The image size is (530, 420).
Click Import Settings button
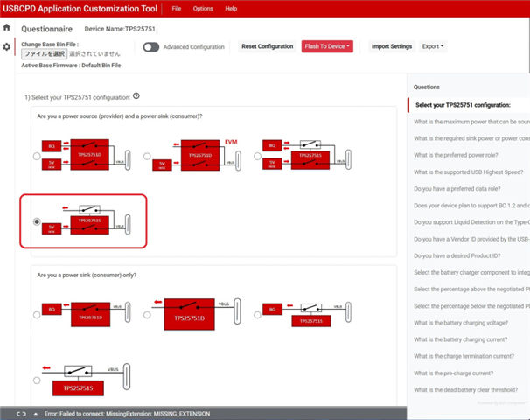[392, 46]
